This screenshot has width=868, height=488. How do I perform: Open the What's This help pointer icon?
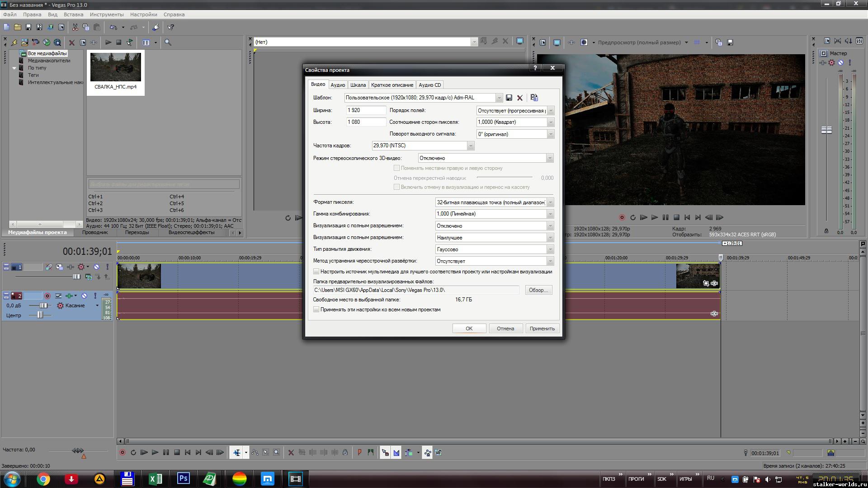click(171, 27)
